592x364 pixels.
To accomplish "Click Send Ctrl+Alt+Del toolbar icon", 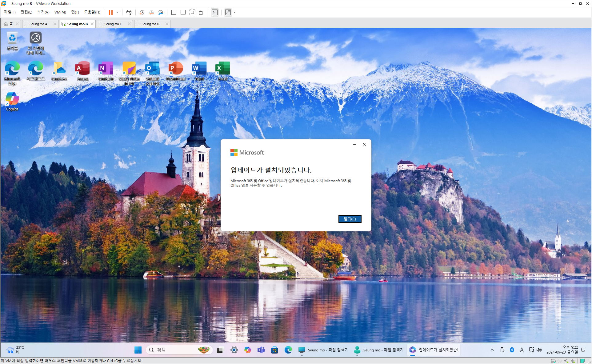I will point(129,12).
